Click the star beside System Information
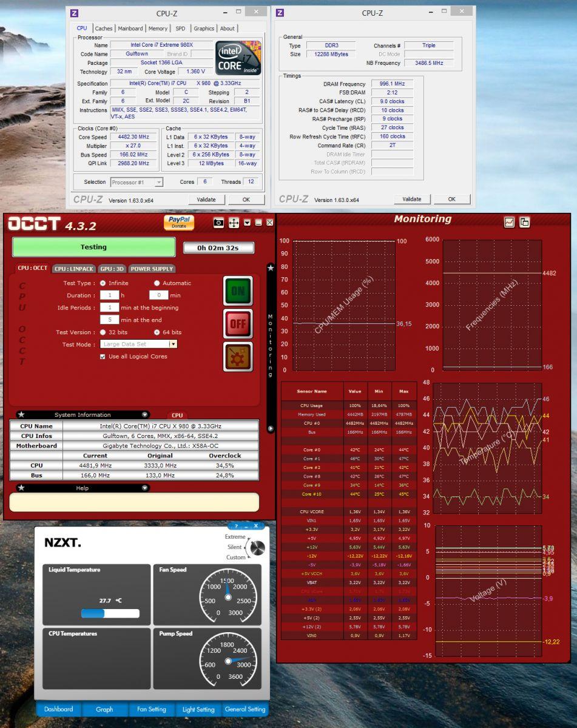Viewport: 577px width, 728px height. click(x=21, y=415)
